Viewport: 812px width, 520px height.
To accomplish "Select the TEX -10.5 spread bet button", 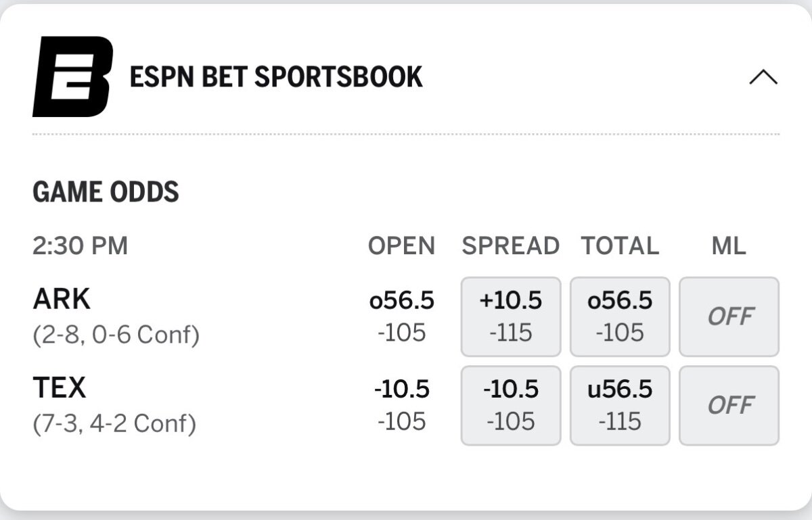I will tap(511, 405).
